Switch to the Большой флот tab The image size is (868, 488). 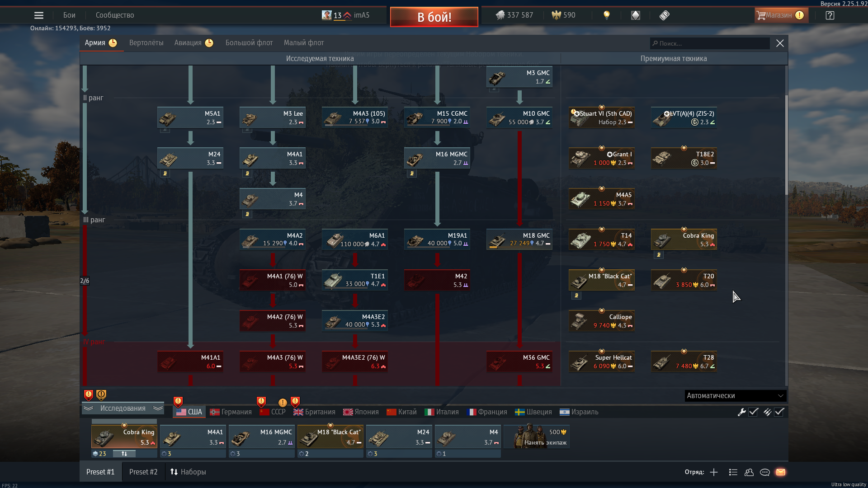(249, 43)
